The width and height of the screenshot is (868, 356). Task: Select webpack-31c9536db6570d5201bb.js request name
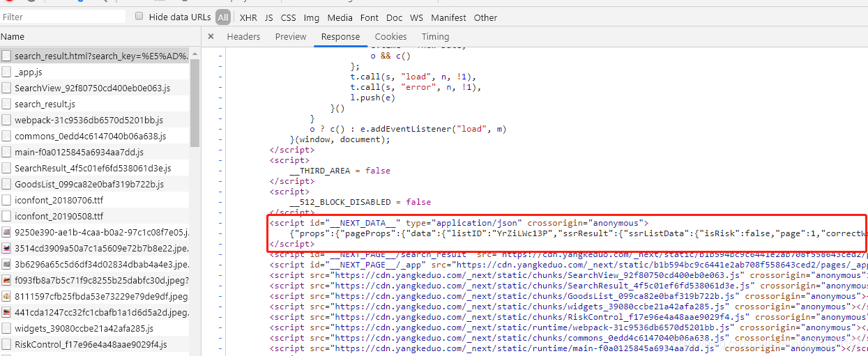(x=89, y=120)
